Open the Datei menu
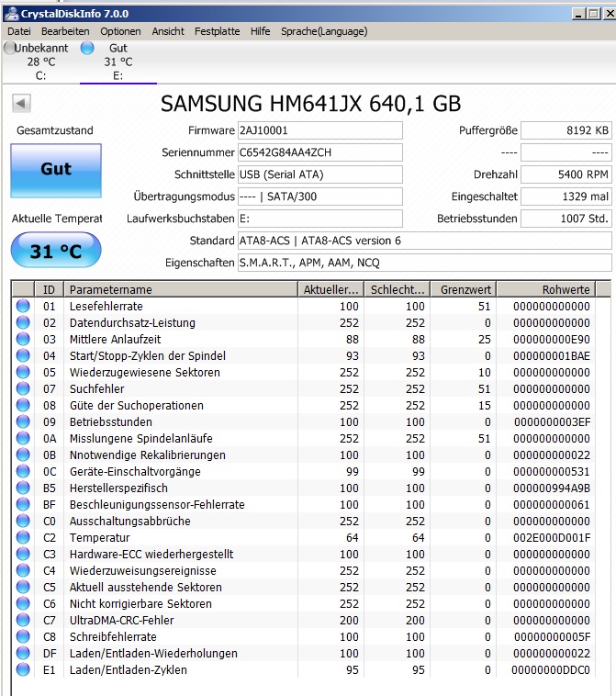Image resolution: width=616 pixels, height=696 pixels. 19,31
